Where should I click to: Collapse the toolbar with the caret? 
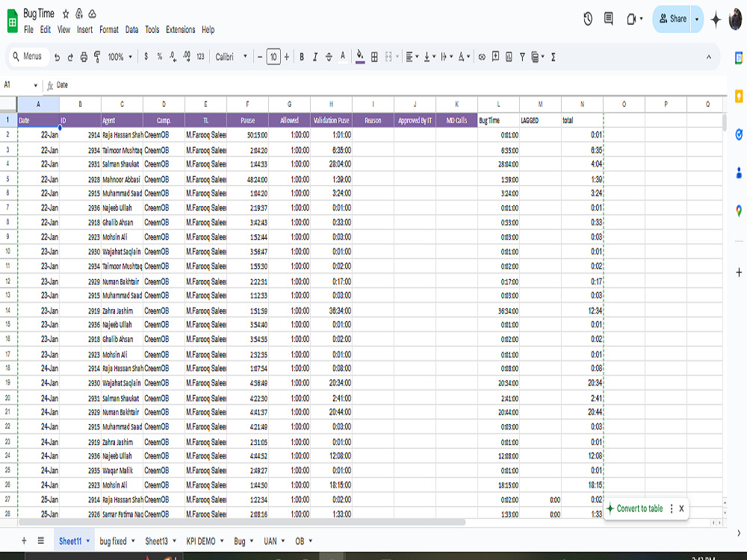point(708,57)
